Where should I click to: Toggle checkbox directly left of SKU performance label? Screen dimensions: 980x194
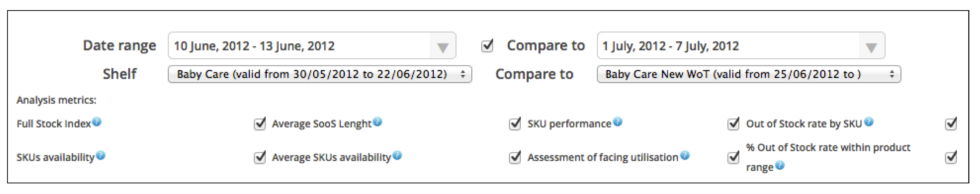(515, 124)
